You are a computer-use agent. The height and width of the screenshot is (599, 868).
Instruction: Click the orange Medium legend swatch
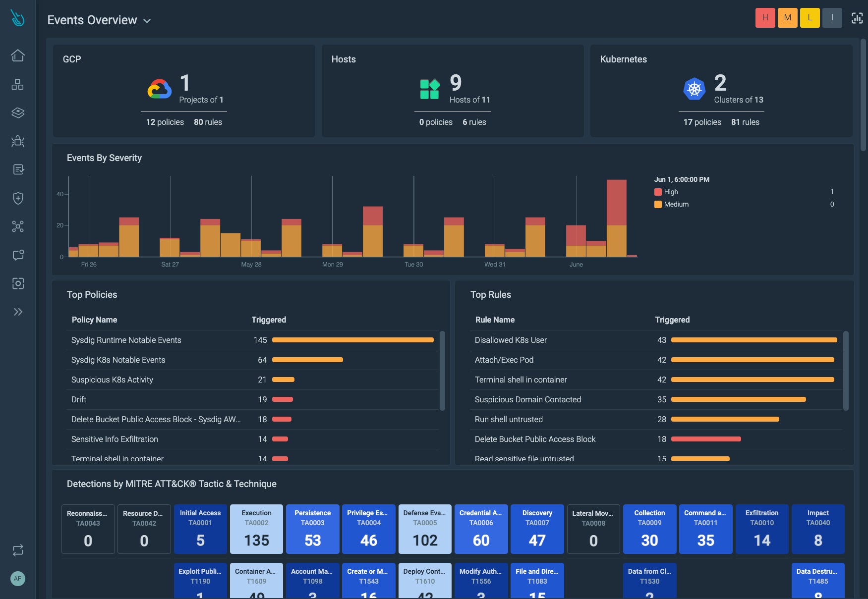click(658, 205)
